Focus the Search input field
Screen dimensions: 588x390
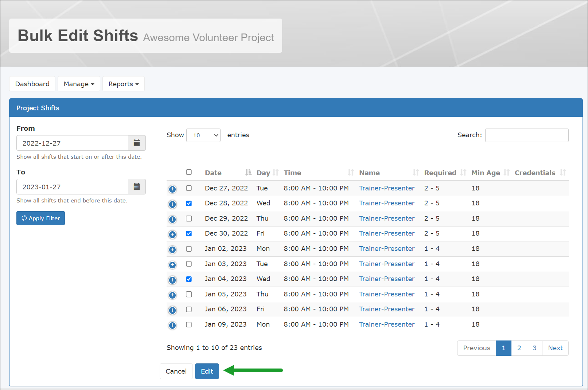[527, 135]
